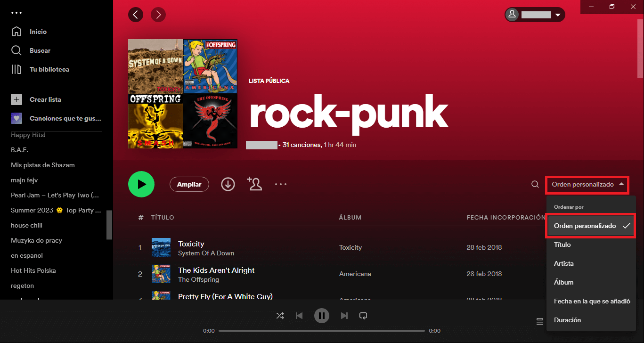
Task: Open the user account dropdown menu
Action: click(535, 15)
